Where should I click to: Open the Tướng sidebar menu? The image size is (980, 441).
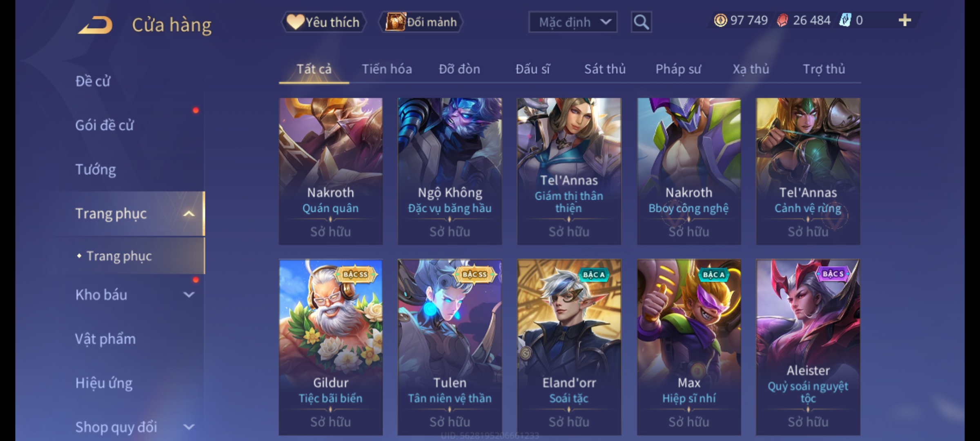(96, 169)
